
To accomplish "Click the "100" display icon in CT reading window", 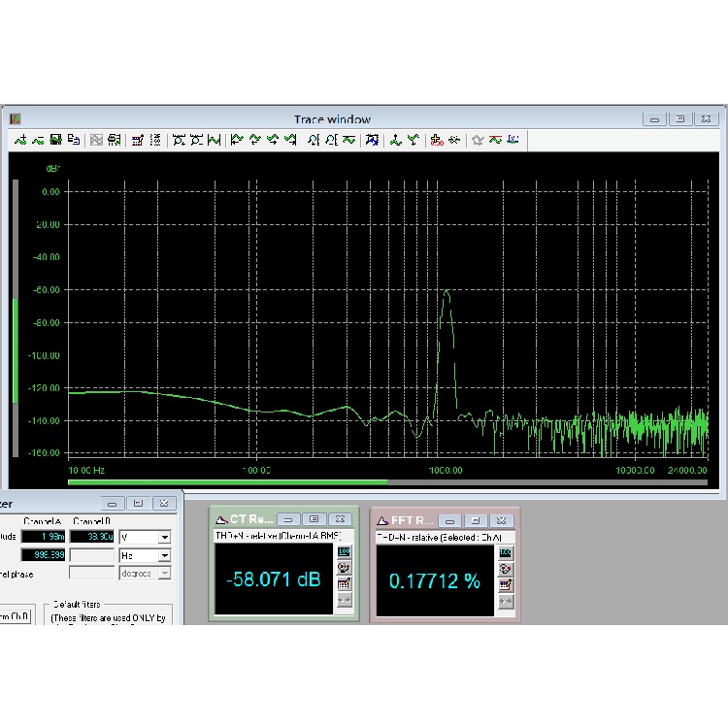I will 344,552.
